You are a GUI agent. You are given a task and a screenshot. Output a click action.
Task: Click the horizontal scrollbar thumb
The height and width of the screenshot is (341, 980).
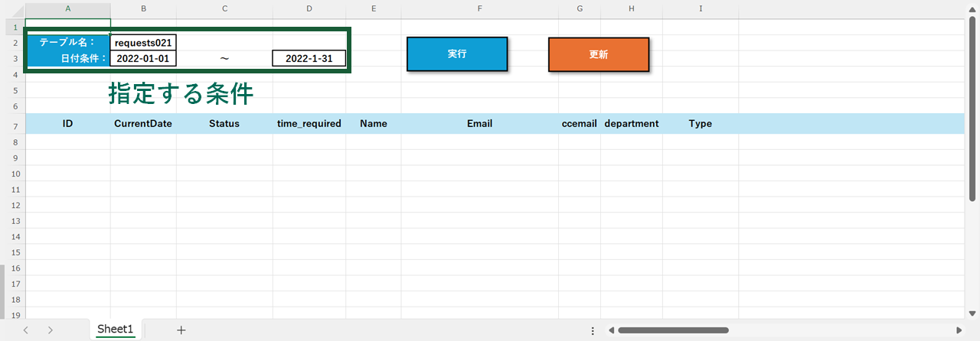tap(673, 330)
